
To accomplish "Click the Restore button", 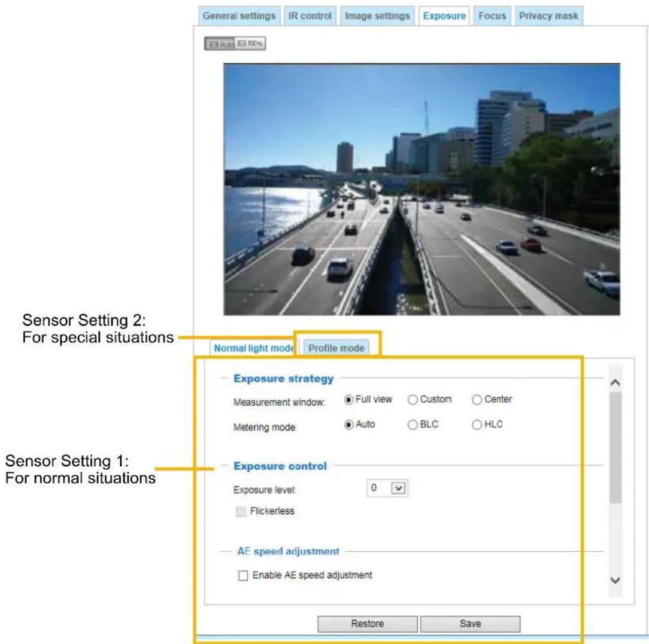I will tap(367, 624).
